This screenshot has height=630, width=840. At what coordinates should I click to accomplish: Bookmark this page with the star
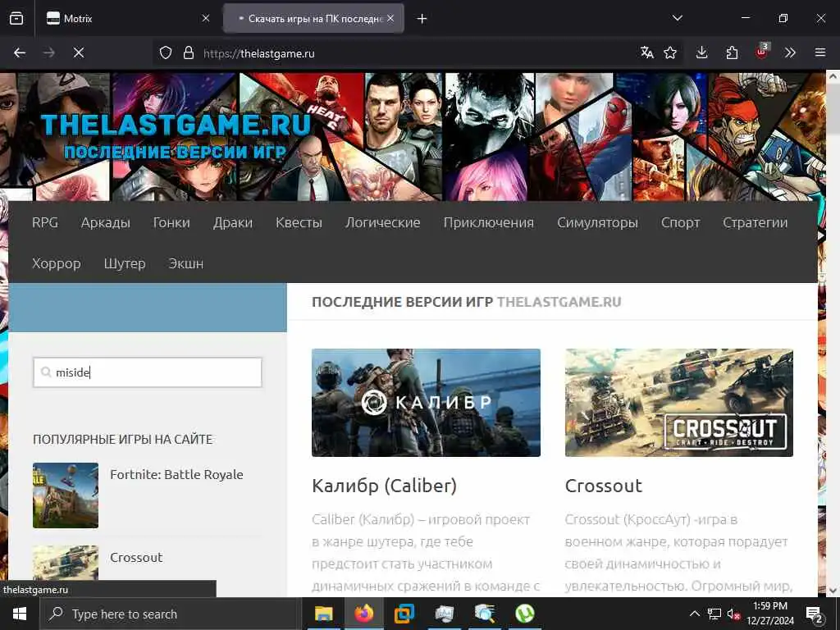[670, 52]
